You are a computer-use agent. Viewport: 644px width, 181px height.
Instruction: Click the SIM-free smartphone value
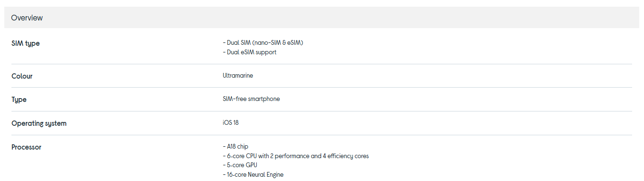point(251,99)
